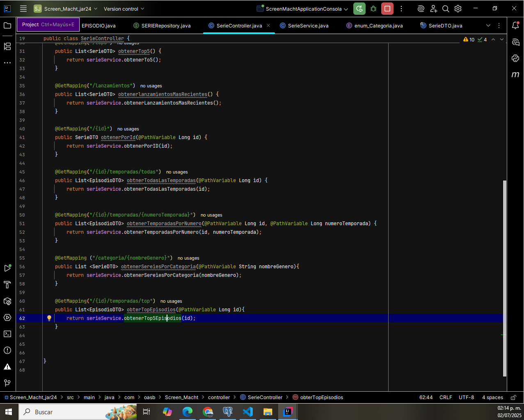
Task: Switch to SerieService.java tab
Action: [x=304, y=25]
